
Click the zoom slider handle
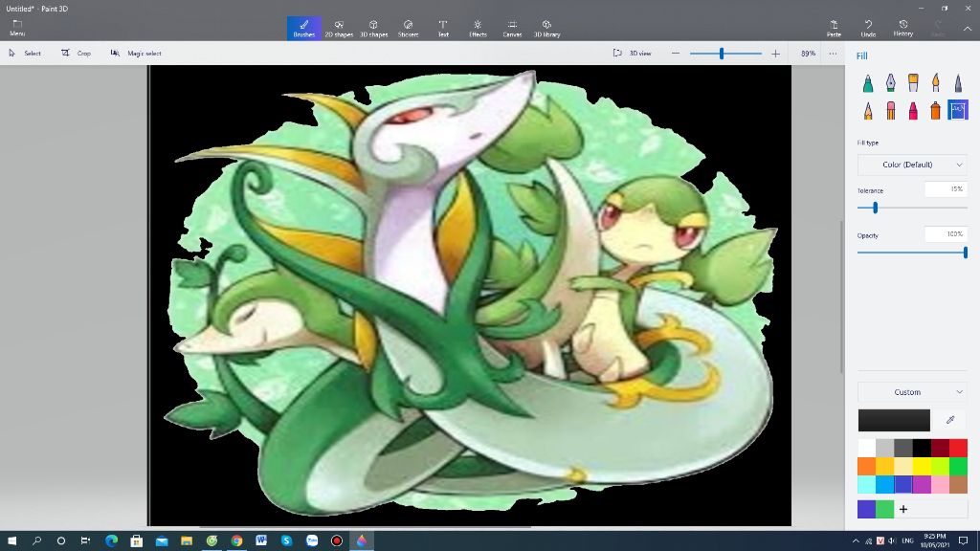coord(722,54)
